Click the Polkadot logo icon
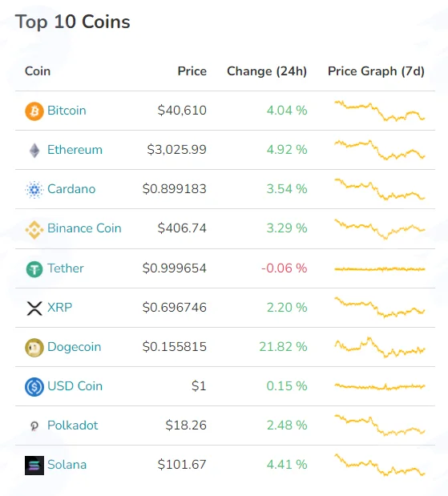 34,426
